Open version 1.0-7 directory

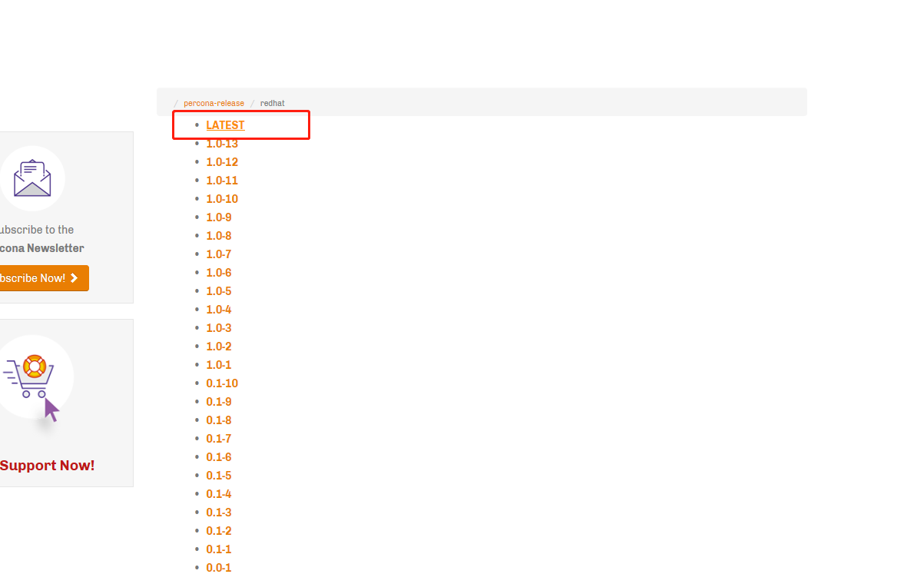[219, 254]
